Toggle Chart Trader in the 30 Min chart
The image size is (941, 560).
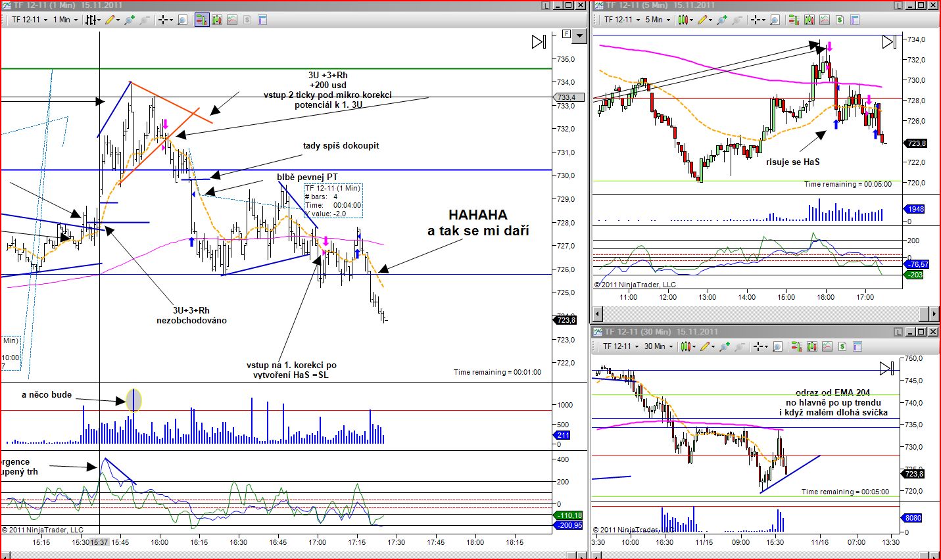pos(798,346)
